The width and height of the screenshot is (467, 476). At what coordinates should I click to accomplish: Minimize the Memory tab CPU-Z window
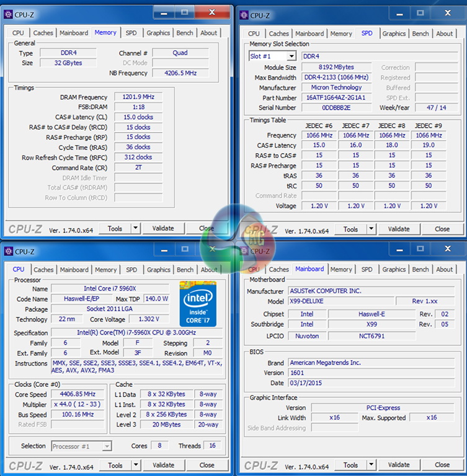(x=164, y=13)
